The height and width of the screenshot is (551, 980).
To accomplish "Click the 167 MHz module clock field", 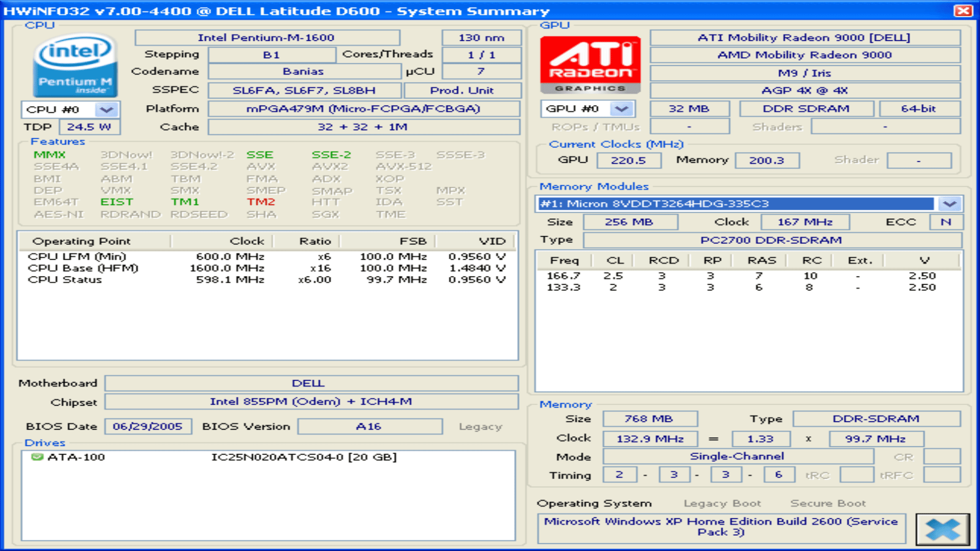I will [x=805, y=222].
